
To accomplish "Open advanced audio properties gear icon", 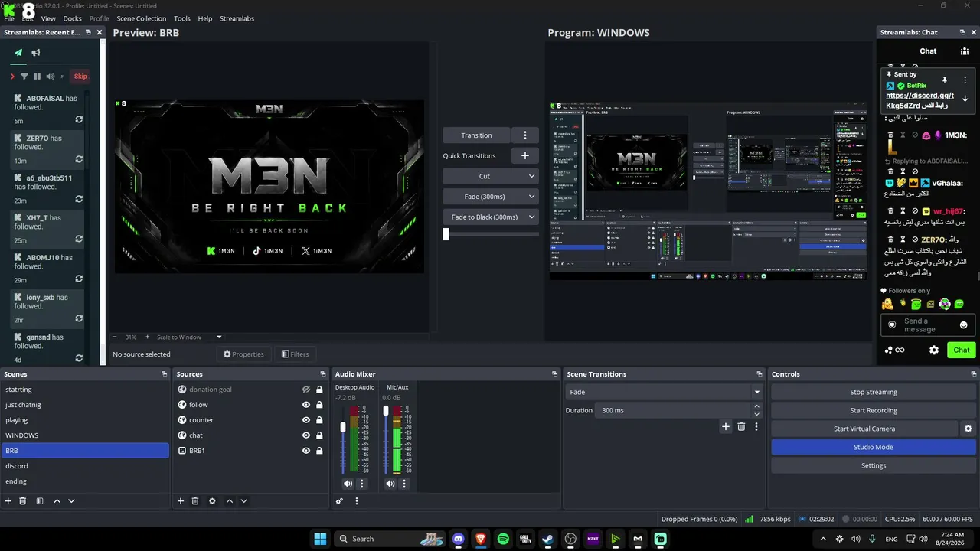I will 339,501.
